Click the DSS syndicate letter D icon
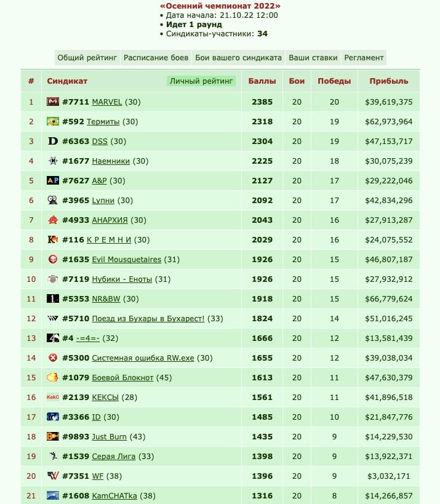This screenshot has width=440, height=504. click(53, 141)
